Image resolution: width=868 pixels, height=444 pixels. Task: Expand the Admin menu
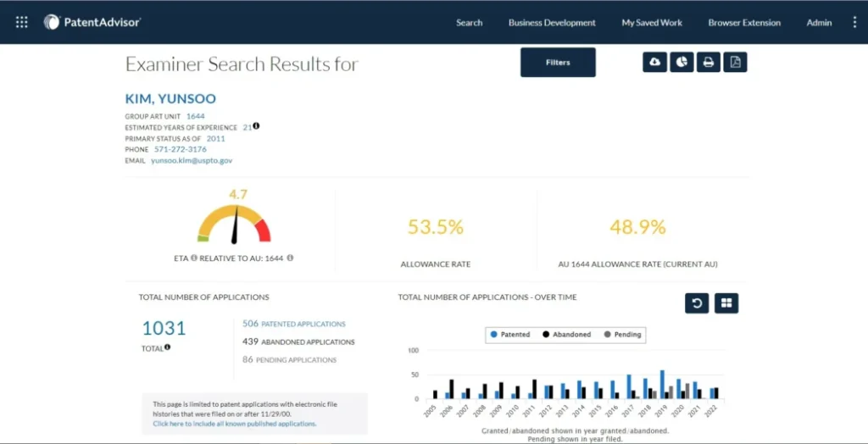[819, 23]
